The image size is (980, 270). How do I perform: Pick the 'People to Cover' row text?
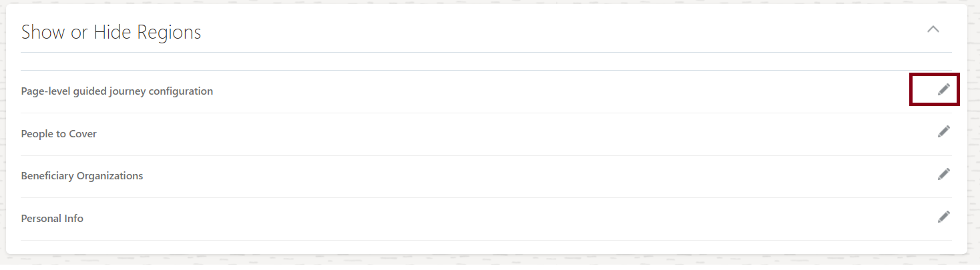(x=59, y=134)
